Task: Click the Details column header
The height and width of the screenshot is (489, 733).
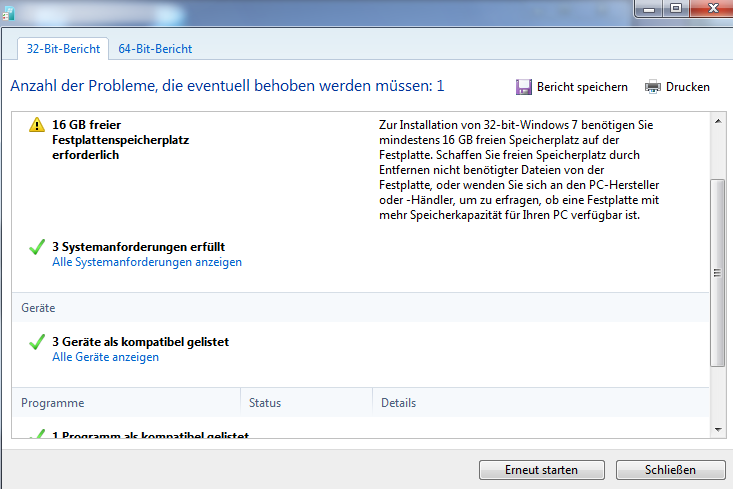Action: point(541,403)
